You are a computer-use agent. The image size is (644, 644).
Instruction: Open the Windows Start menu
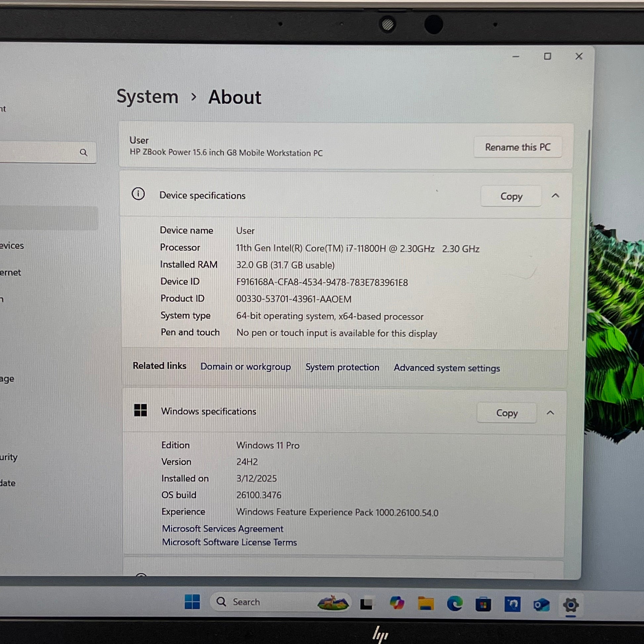pos(192,602)
